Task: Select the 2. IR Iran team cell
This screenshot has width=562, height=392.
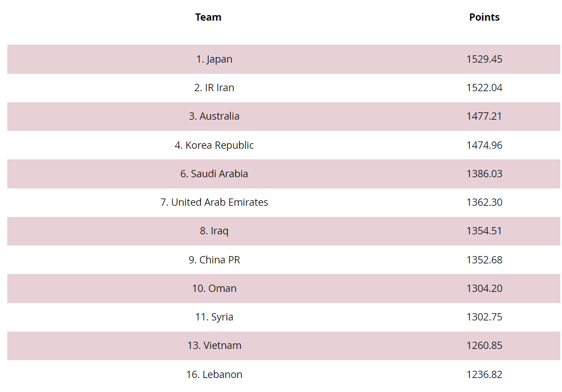Action: pyautogui.click(x=214, y=88)
